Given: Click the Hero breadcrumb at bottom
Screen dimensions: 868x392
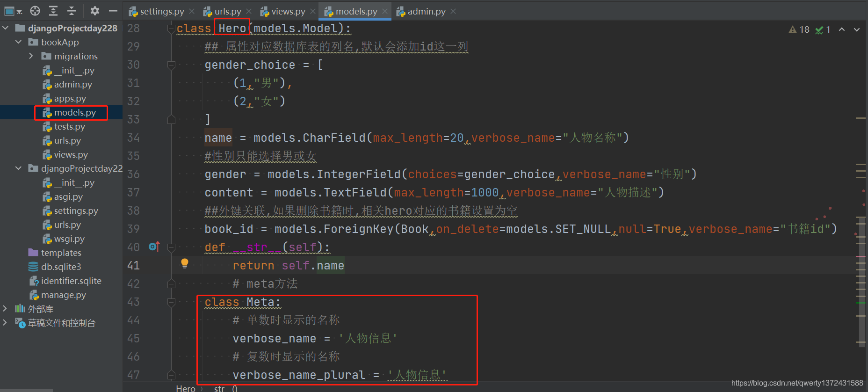Looking at the screenshot, I should pyautogui.click(x=186, y=388).
